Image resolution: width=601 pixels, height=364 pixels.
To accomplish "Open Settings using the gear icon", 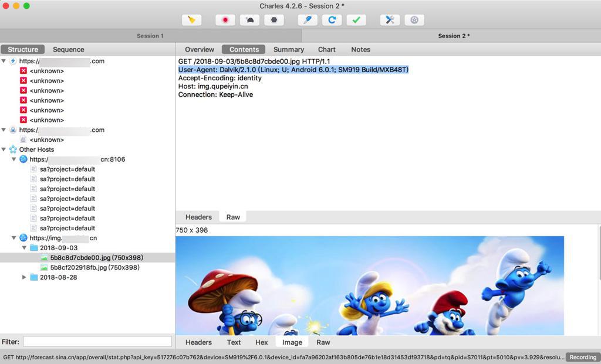I will pos(414,20).
